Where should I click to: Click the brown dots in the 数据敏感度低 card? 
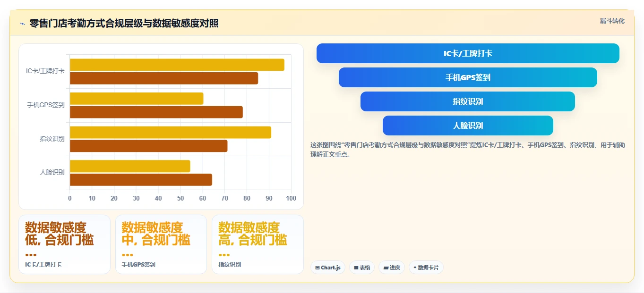point(31,255)
